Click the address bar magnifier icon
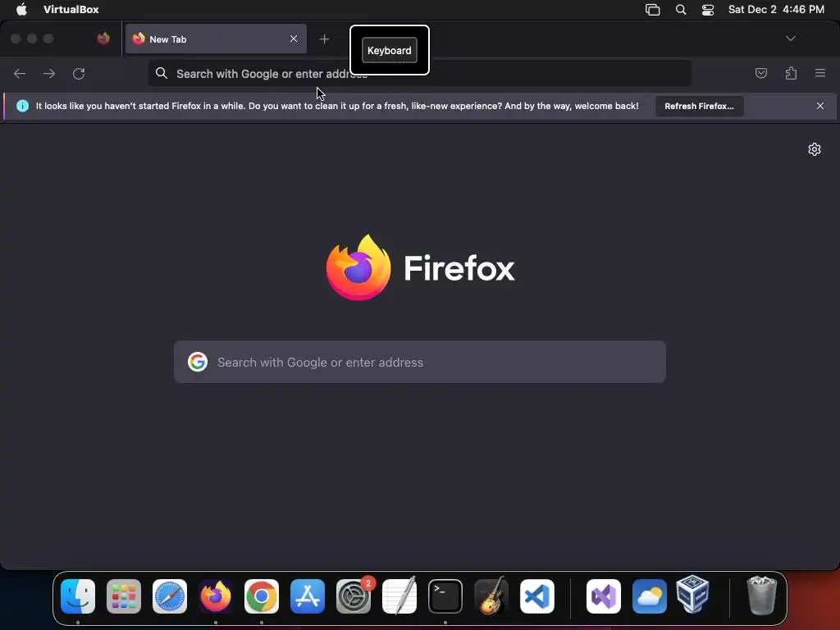The height and width of the screenshot is (630, 840). click(162, 73)
